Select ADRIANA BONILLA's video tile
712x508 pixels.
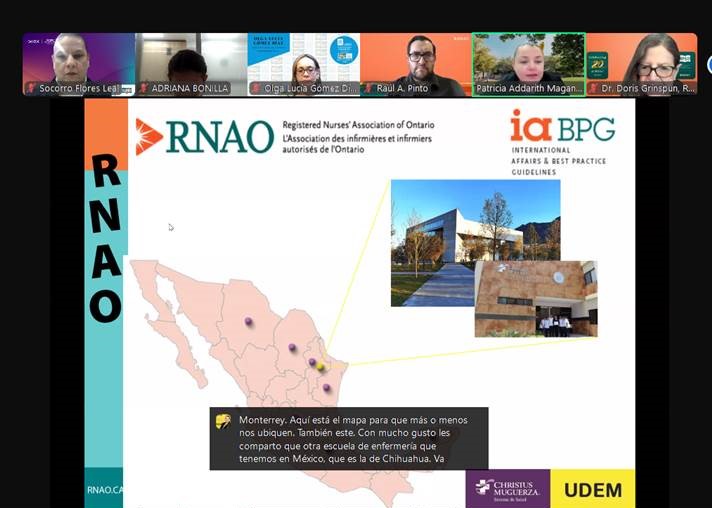pyautogui.click(x=192, y=64)
